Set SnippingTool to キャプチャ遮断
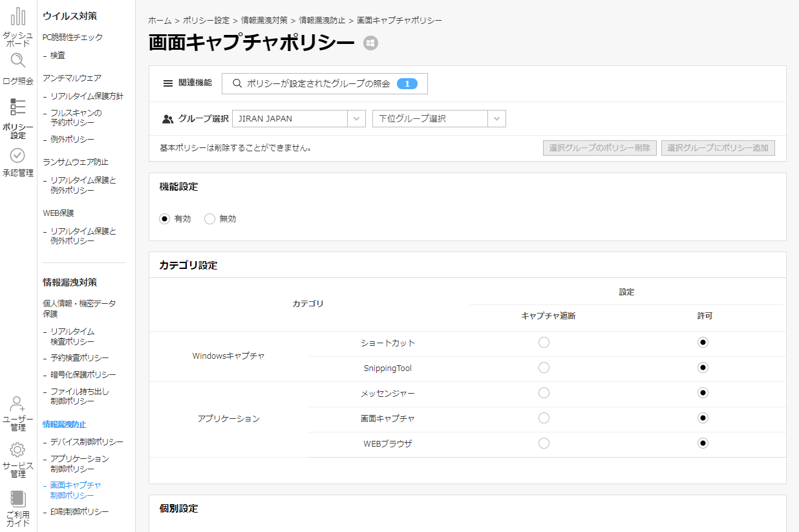Screen dimensions: 799x532 point(544,367)
